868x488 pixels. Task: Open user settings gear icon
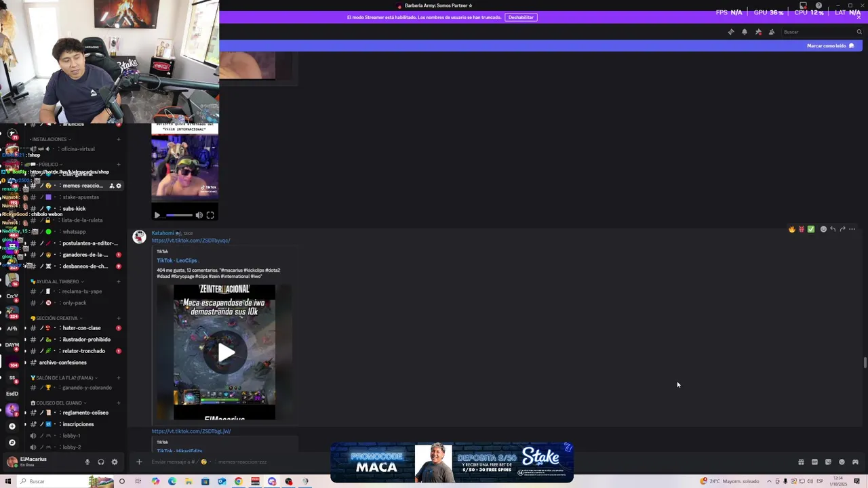114,462
